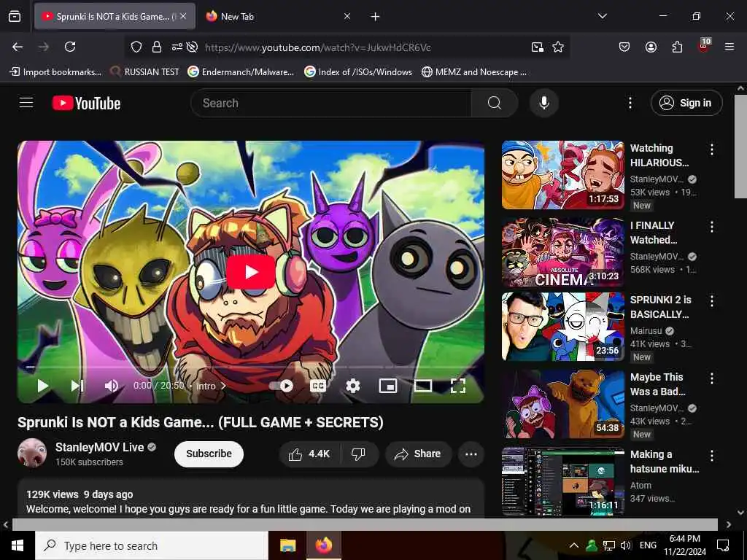
Task: Open picture-in-picture from address bar
Action: click(538, 47)
